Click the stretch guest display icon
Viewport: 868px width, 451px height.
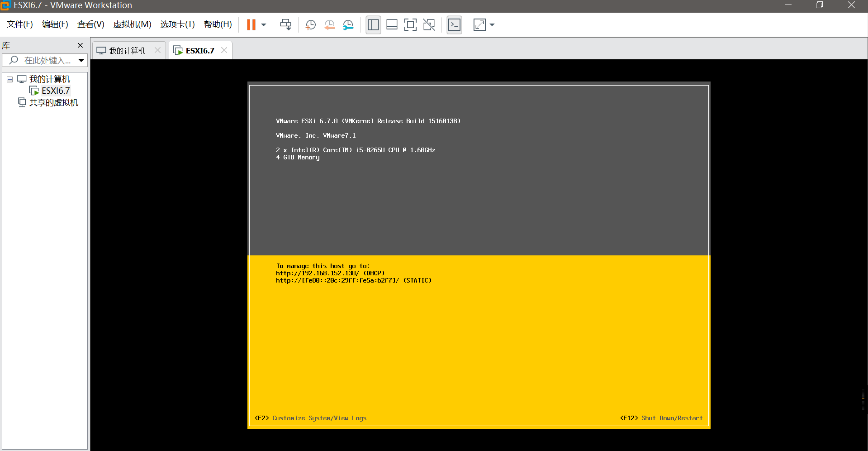pos(479,24)
